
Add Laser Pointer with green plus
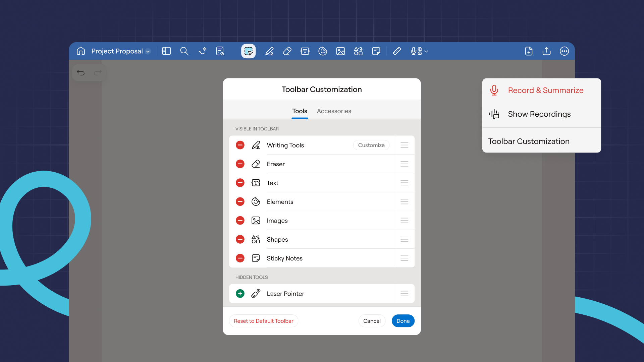[x=240, y=294]
